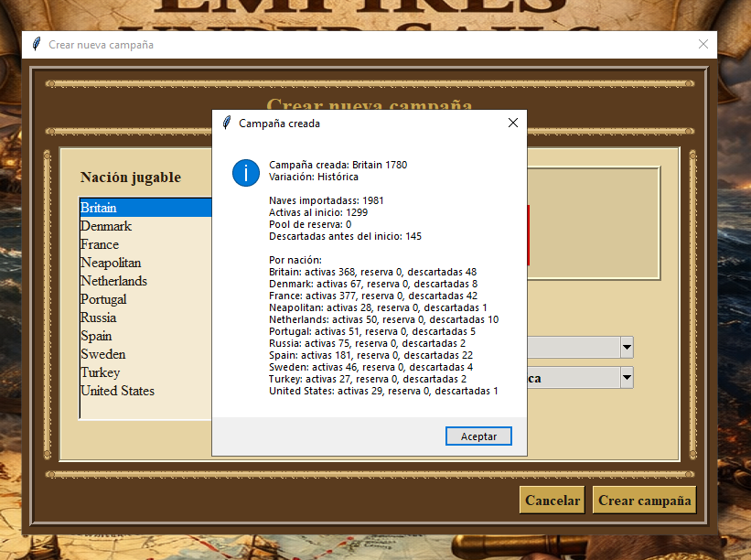Viewport: 751px width, 560px height.
Task: Click the quill icon in the main dialog title bar
Action: [x=37, y=44]
